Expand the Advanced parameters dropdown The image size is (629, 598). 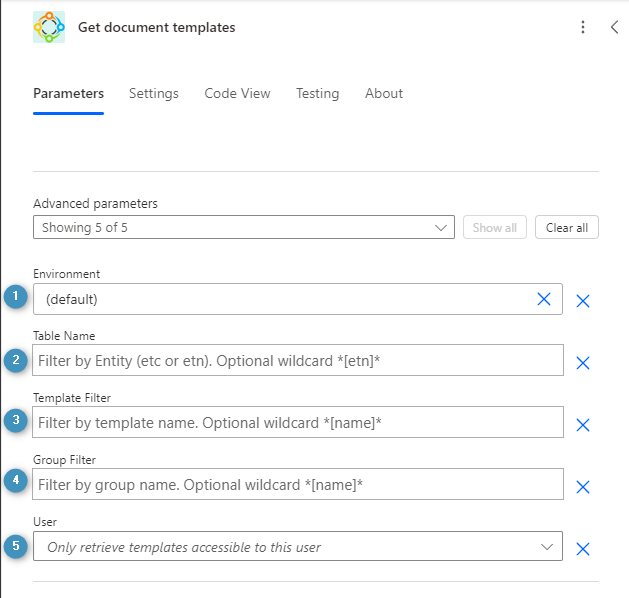pos(244,227)
